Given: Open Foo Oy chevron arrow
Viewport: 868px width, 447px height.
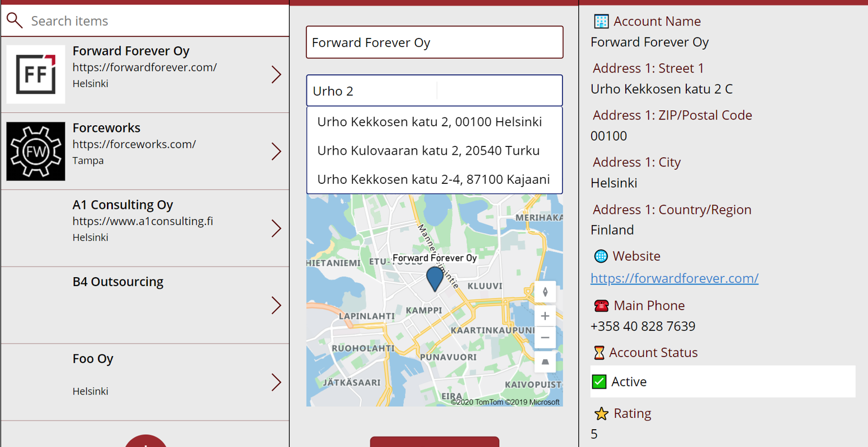Looking at the screenshot, I should tap(276, 382).
